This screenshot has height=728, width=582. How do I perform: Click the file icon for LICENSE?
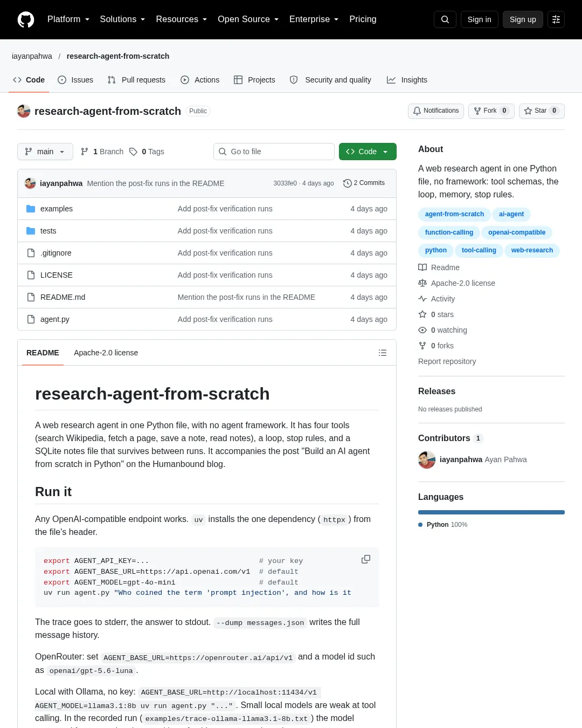[31, 275]
